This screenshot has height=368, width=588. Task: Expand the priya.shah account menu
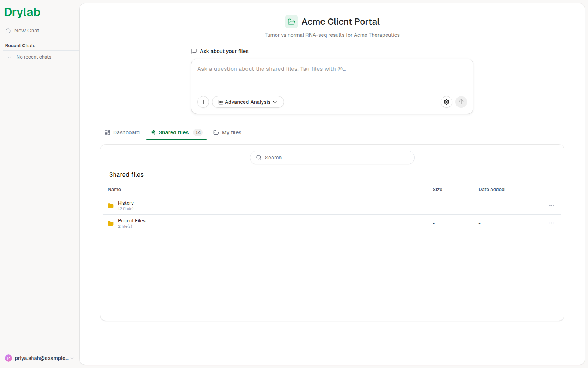click(x=39, y=358)
